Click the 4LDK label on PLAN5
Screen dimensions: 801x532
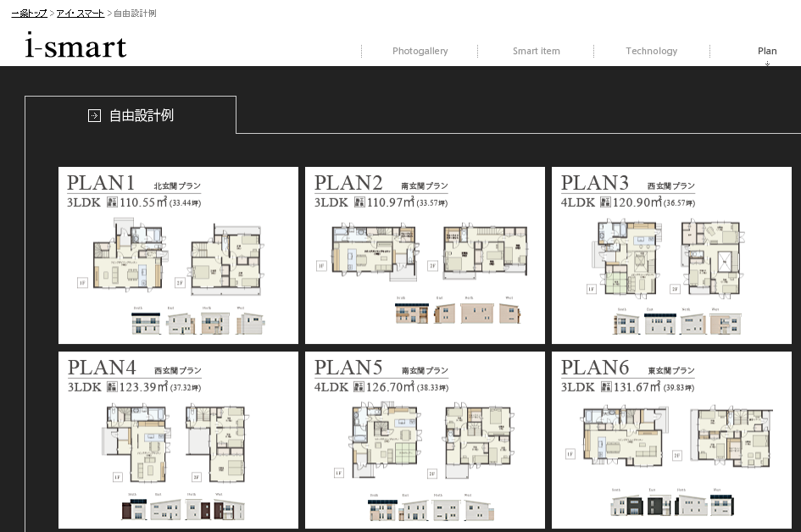[331, 387]
